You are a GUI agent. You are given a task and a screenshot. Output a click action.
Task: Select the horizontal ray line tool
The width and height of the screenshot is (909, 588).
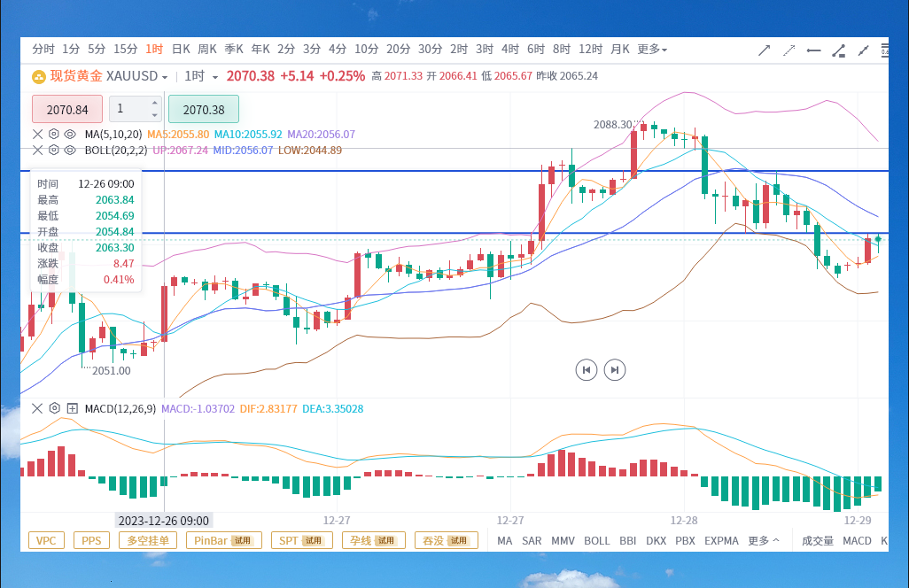pyautogui.click(x=814, y=50)
